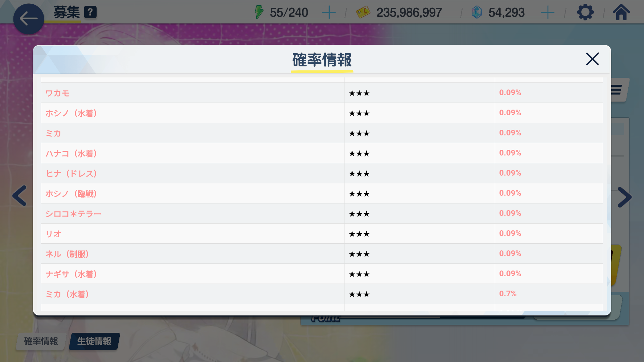644x362 pixels.
Task: Show next banner with right chevron
Action: 624,197
